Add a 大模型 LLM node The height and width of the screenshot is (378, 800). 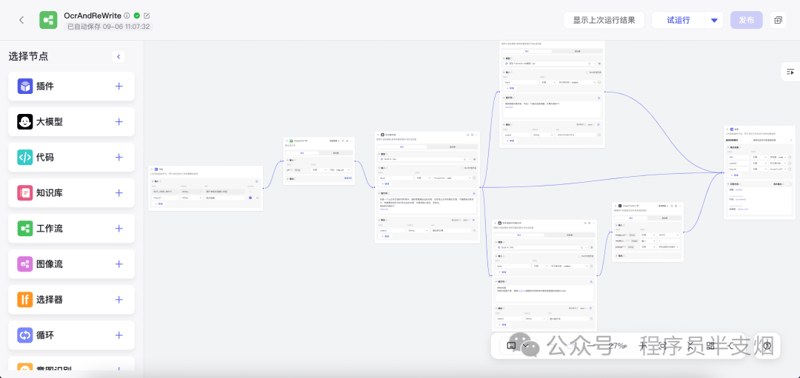pyautogui.click(x=119, y=121)
